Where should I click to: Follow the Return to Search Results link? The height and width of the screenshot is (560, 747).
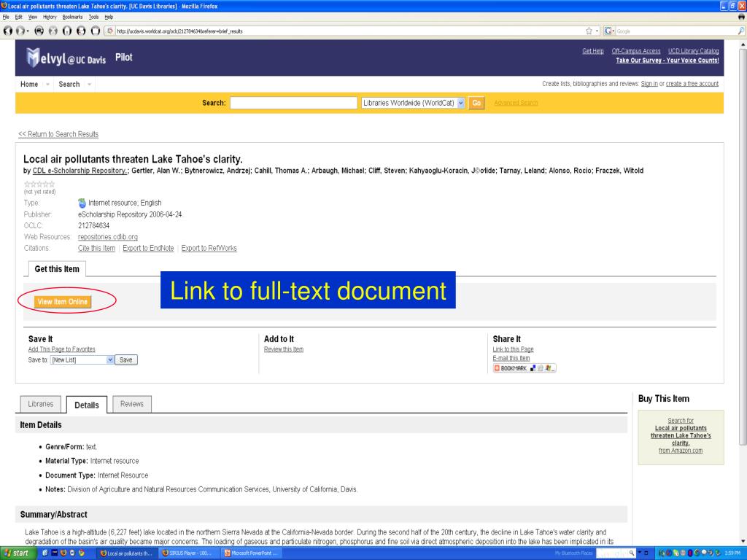(58, 134)
